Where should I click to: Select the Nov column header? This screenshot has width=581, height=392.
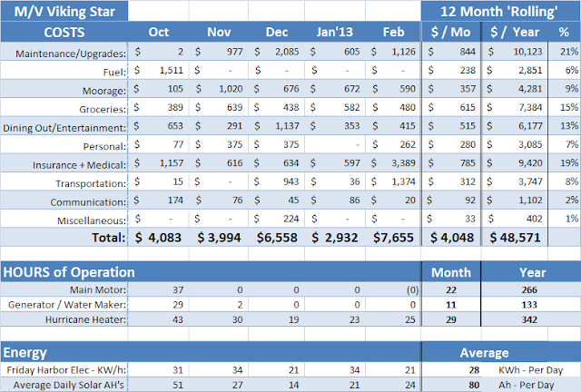coord(219,33)
